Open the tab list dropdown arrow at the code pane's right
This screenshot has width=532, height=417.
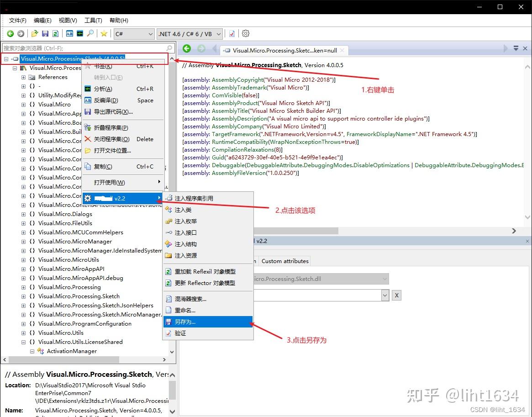(516, 48)
